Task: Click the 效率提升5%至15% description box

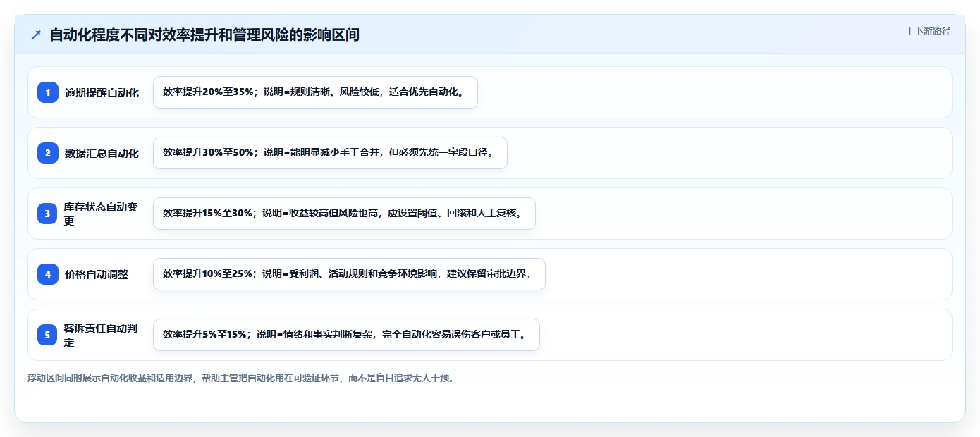Action: 346,335
